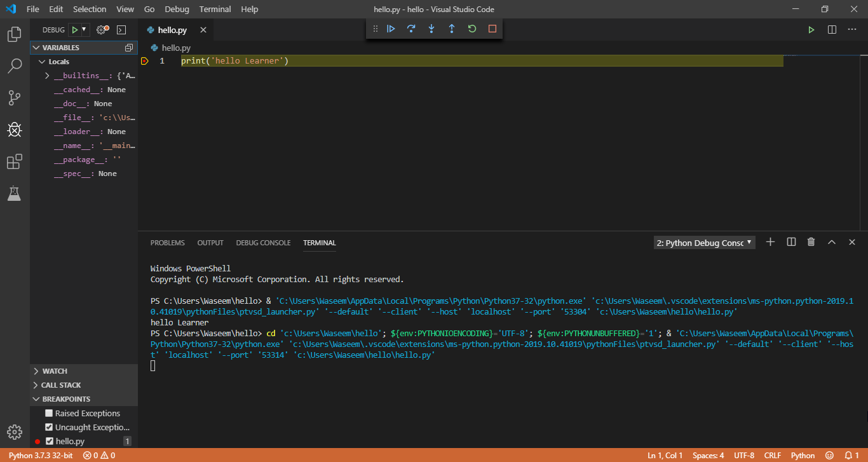
Task: Open the Selection menu
Action: [x=90, y=9]
